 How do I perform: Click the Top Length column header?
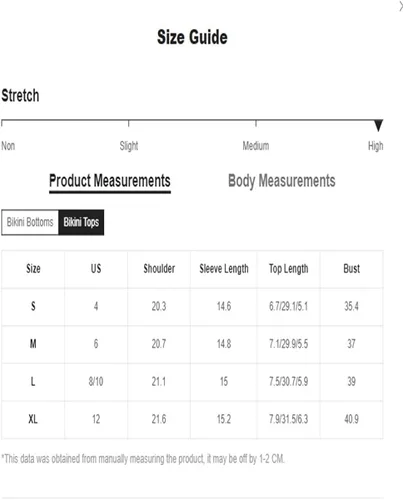click(x=289, y=269)
